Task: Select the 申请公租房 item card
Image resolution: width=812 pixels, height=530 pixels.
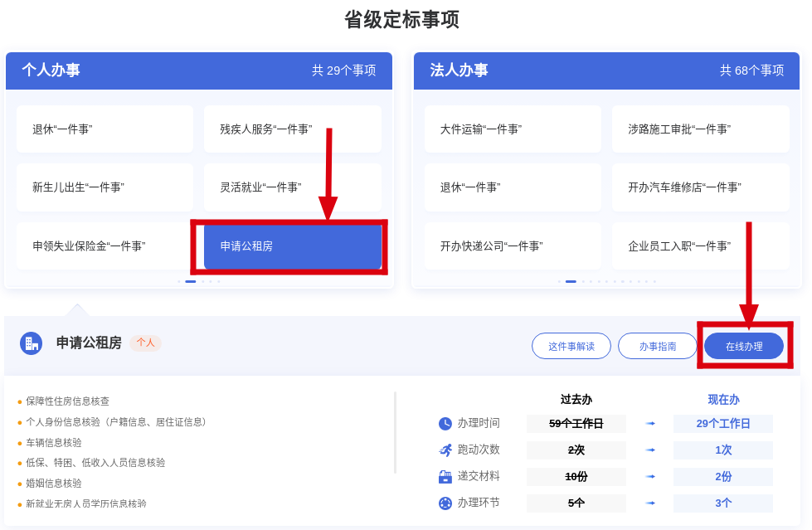Action: pos(292,246)
